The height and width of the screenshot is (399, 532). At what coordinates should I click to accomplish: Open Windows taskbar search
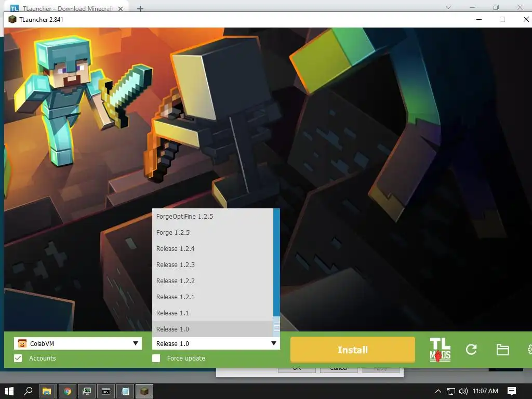[28, 391]
